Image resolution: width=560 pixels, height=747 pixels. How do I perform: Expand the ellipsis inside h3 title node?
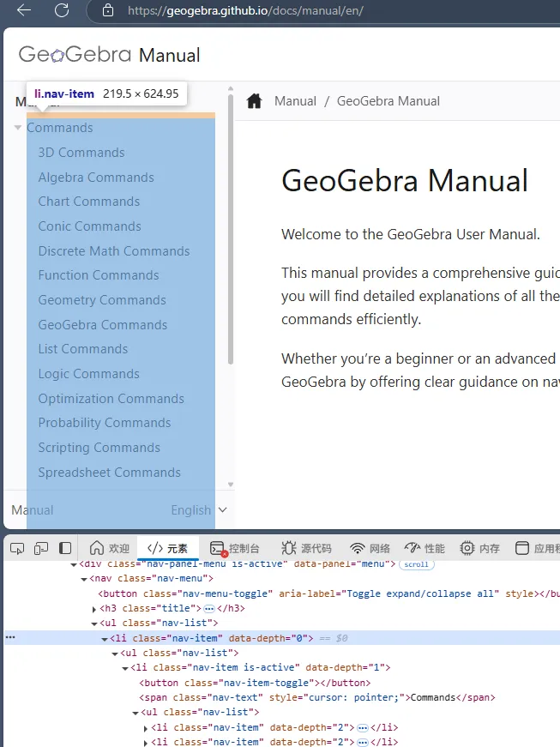point(209,608)
